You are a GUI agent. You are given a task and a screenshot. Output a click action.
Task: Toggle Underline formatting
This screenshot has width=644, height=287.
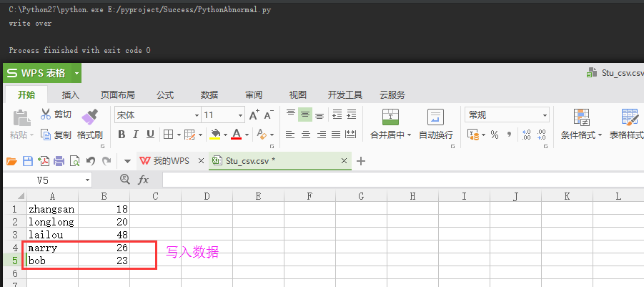pyautogui.click(x=150, y=135)
